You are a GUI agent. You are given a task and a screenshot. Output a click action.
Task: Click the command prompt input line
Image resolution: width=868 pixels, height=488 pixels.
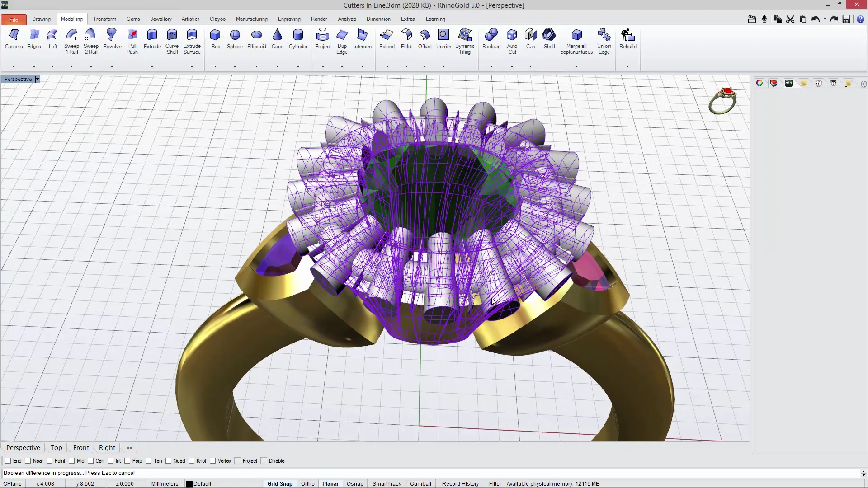(432, 473)
